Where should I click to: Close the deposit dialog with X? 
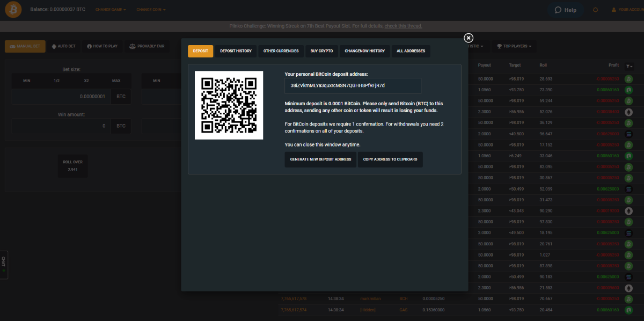click(x=469, y=38)
